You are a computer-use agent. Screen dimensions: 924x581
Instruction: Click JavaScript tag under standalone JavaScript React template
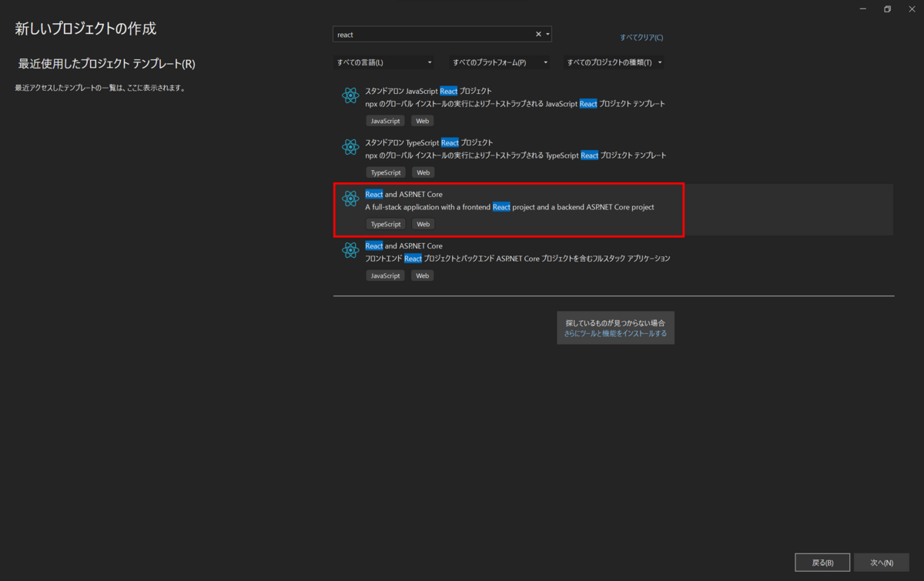[385, 121]
